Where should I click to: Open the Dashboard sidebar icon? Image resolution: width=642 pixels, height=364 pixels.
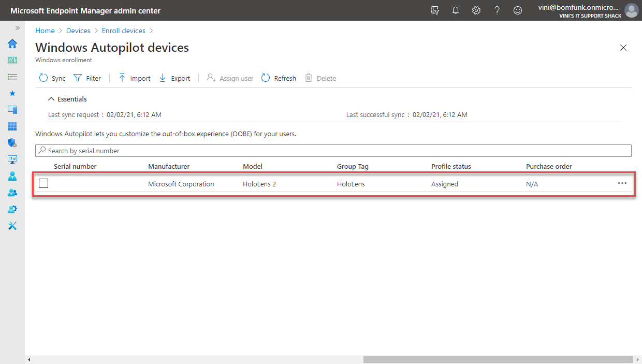(x=12, y=60)
